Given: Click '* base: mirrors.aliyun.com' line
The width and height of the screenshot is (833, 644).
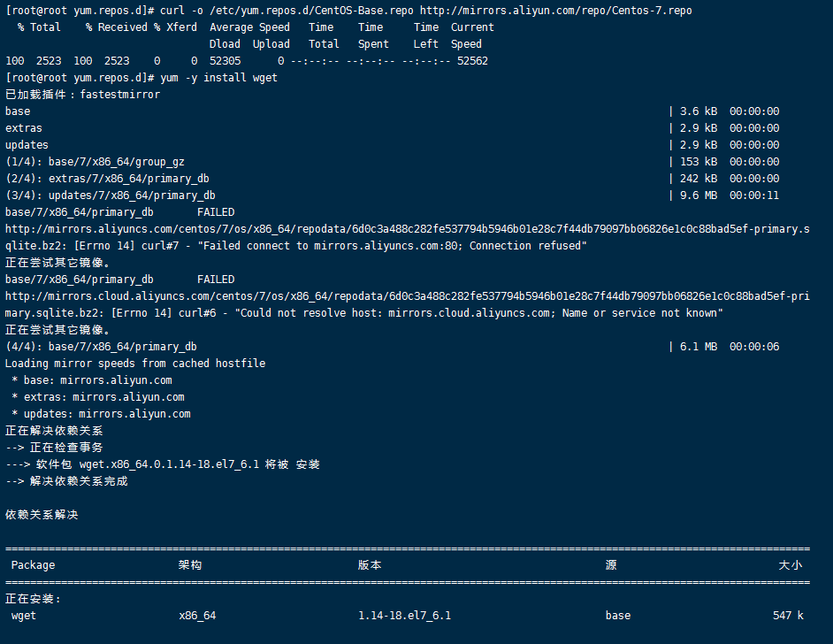Looking at the screenshot, I should pyautogui.click(x=92, y=380).
